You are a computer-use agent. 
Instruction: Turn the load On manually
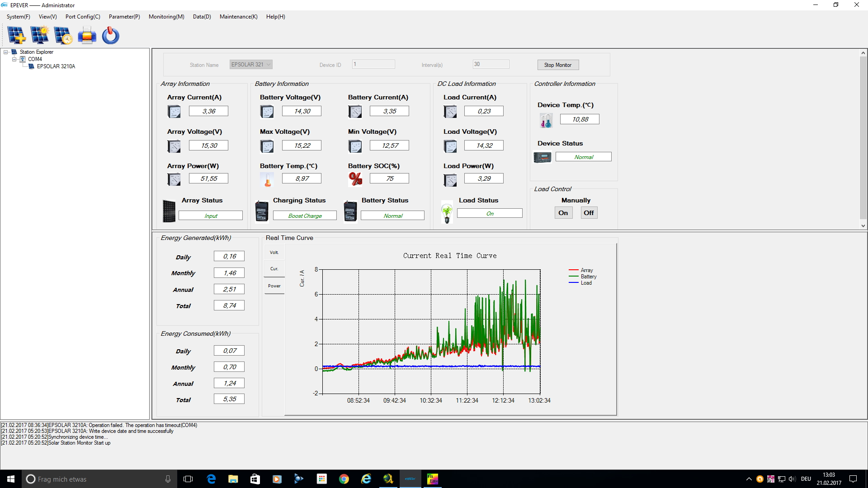pos(563,213)
